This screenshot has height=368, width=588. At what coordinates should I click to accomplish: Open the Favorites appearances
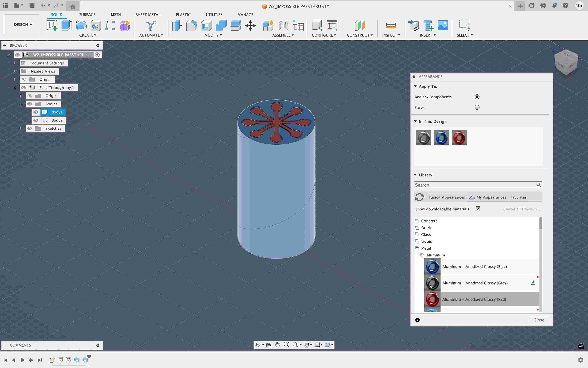[x=518, y=197]
